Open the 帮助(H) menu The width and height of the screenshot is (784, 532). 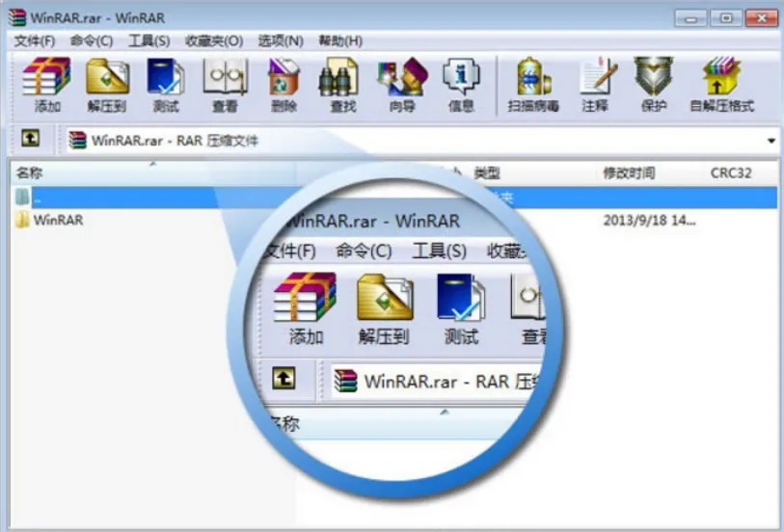(x=340, y=41)
